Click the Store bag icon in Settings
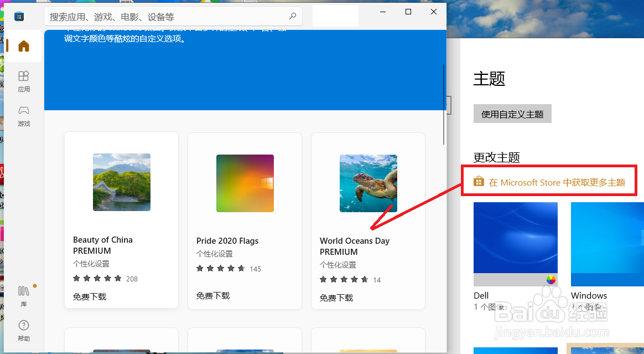Screen dimensions: 644x354 479,181
